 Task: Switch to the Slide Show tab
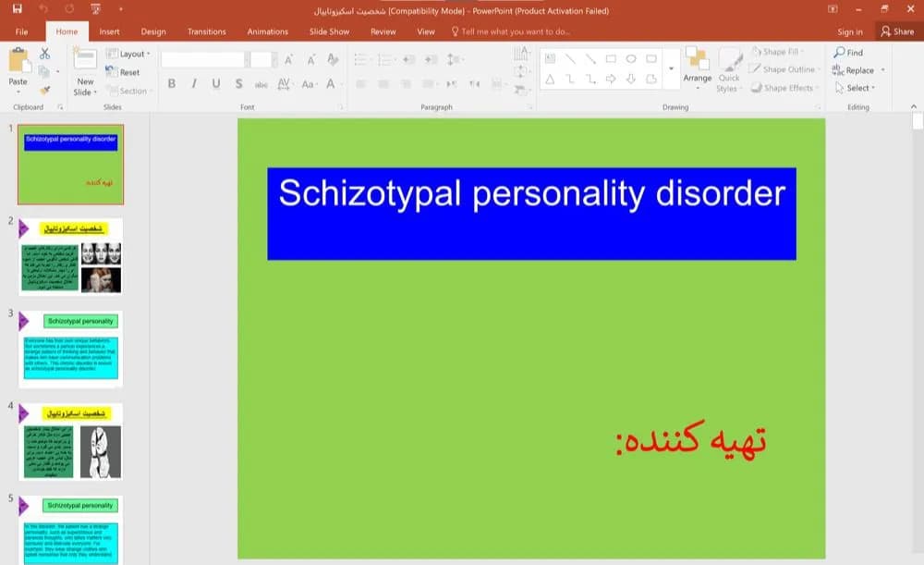coord(330,31)
